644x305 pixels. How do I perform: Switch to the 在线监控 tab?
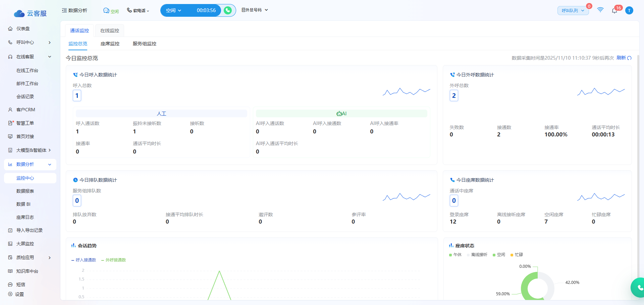(x=110, y=30)
